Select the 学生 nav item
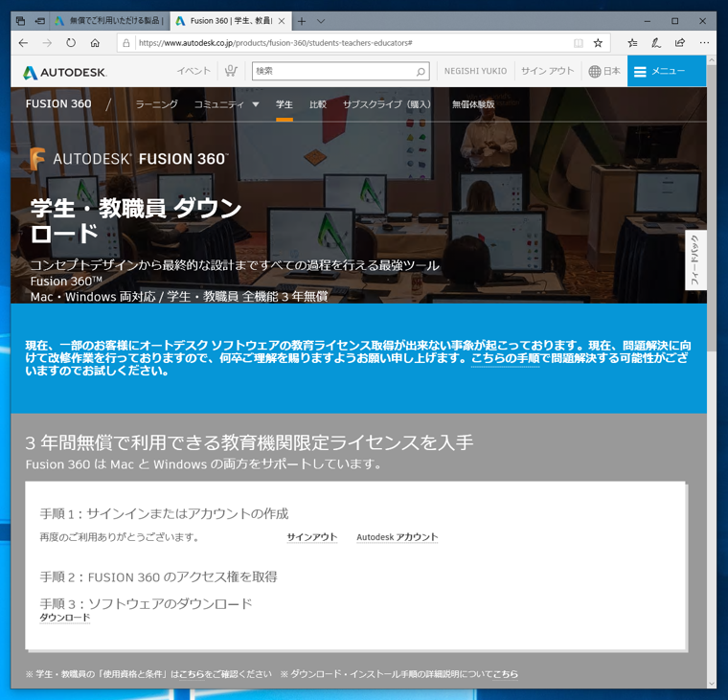 click(x=284, y=104)
